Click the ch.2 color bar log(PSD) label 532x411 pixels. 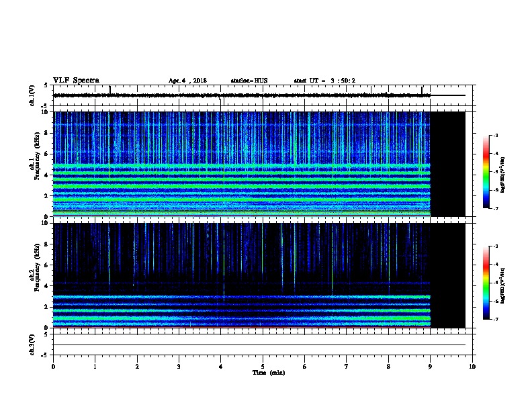click(502, 285)
